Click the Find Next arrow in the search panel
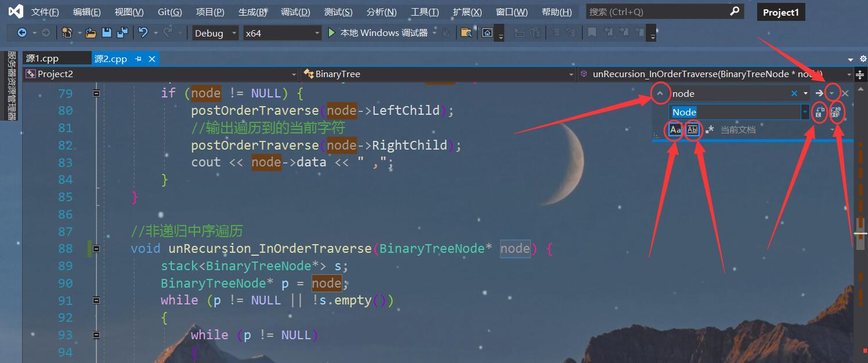 click(x=819, y=93)
